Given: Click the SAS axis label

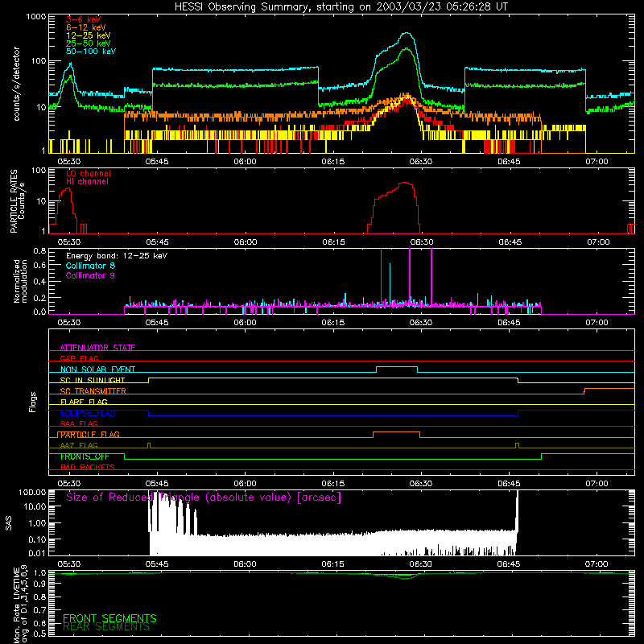Looking at the screenshot, I should [8, 523].
